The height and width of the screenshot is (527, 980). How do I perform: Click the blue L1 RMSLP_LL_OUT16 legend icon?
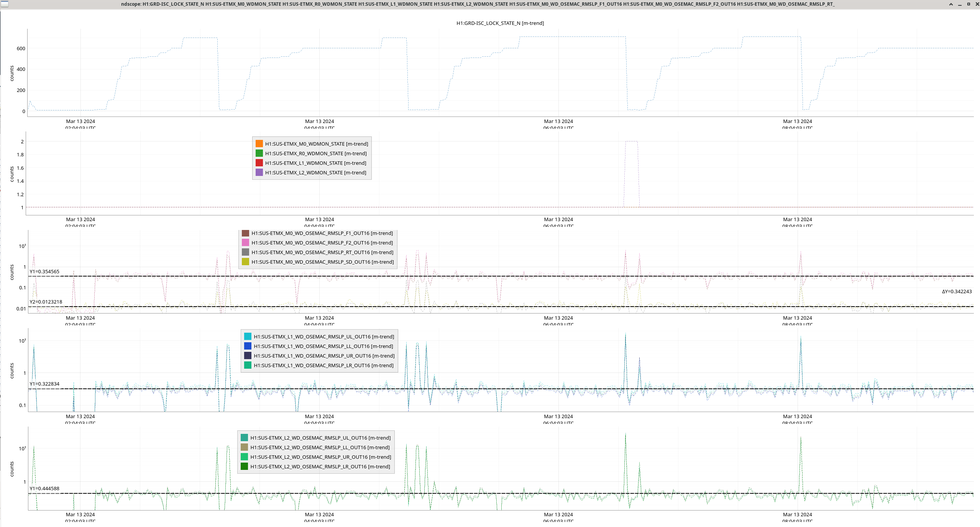pyautogui.click(x=248, y=346)
